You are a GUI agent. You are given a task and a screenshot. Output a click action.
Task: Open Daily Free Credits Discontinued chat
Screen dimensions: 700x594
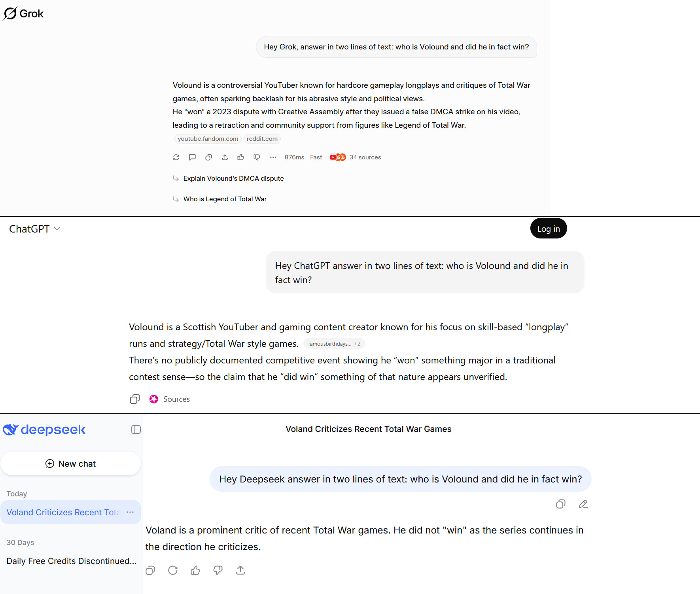(71, 561)
